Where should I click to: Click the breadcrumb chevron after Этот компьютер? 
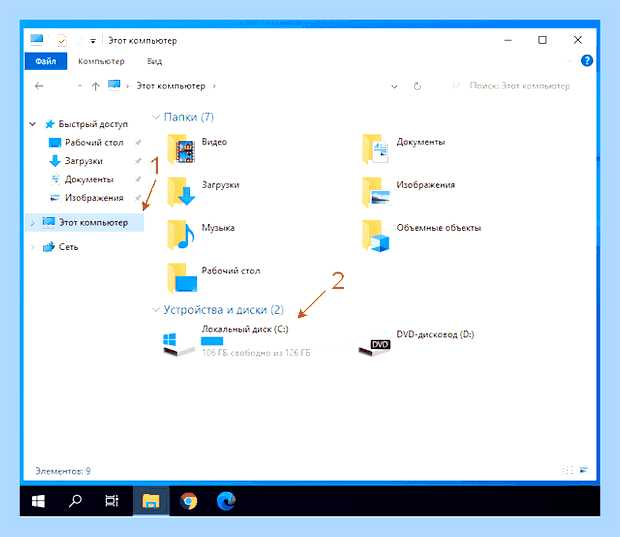214,86
